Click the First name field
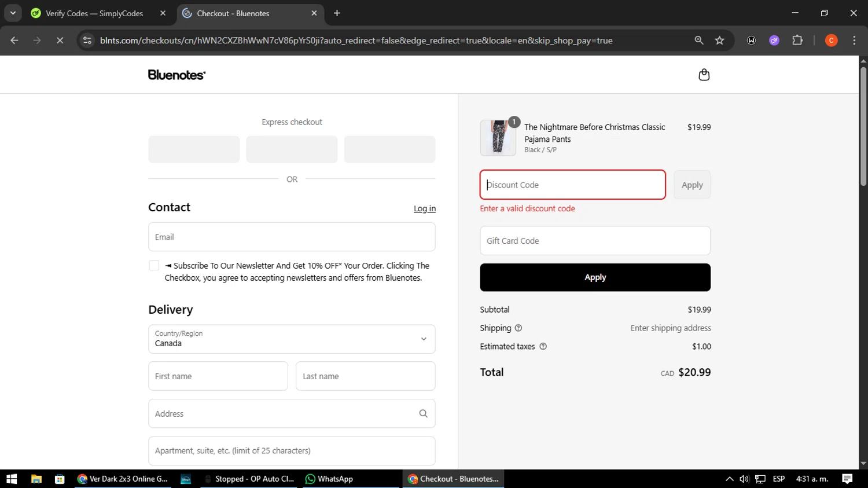The width and height of the screenshot is (868, 488). 218,376
